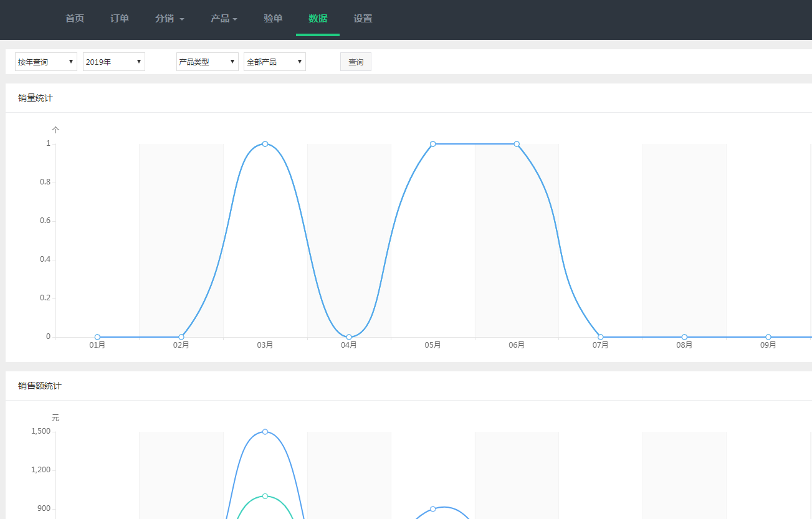Open the 按年查询 query mode dropdown
Viewport: 812px width, 519px height.
(x=46, y=62)
